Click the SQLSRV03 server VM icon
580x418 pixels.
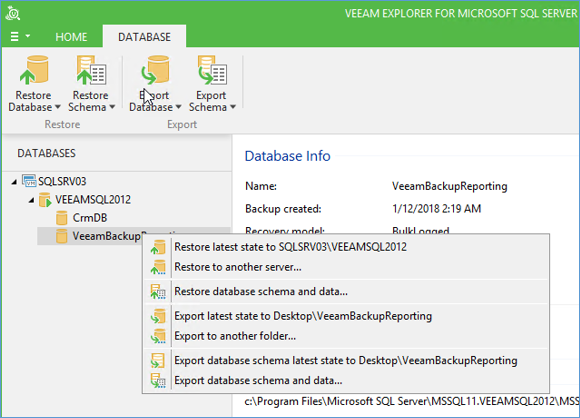click(29, 181)
